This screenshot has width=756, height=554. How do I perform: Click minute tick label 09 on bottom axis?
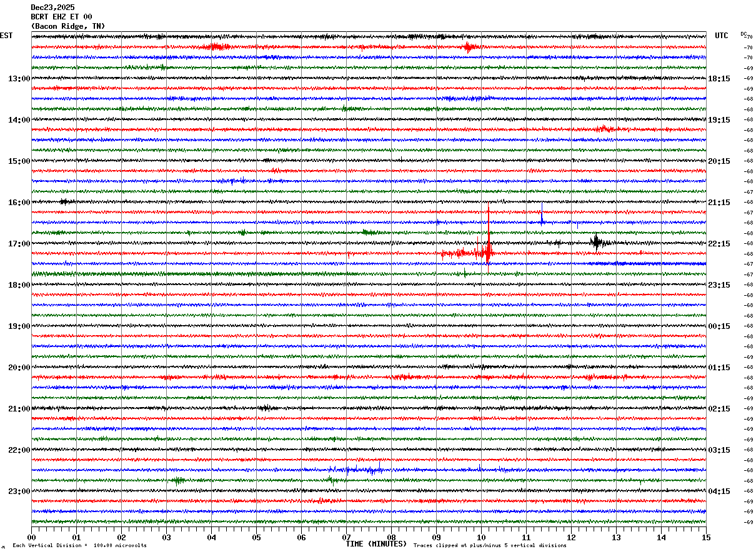pos(436,537)
